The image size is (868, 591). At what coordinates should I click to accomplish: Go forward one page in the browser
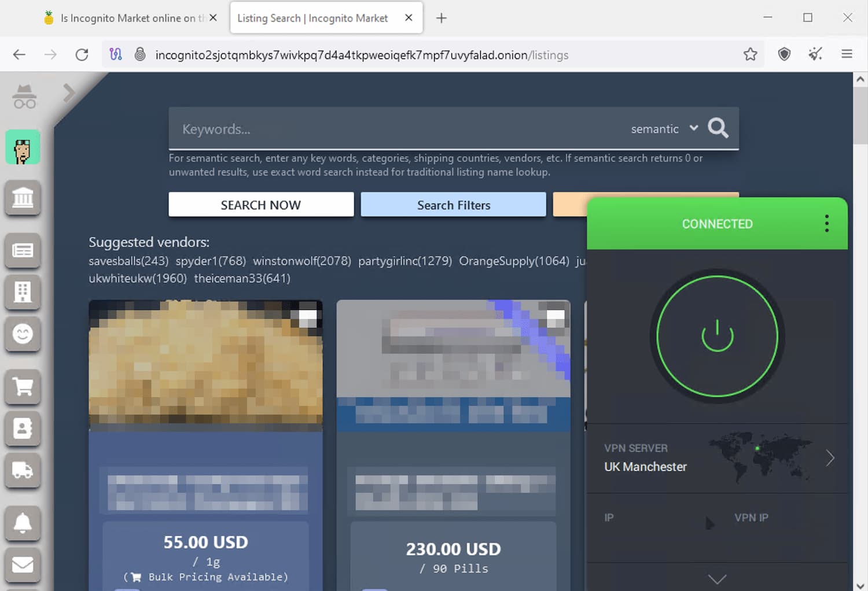coord(50,54)
